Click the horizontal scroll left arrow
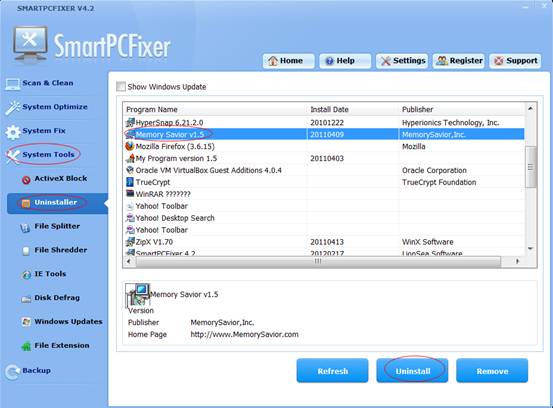 pyautogui.click(x=129, y=261)
